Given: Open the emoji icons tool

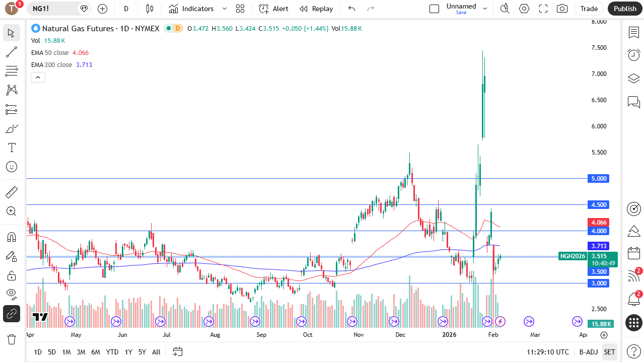Looking at the screenshot, I should (x=11, y=167).
